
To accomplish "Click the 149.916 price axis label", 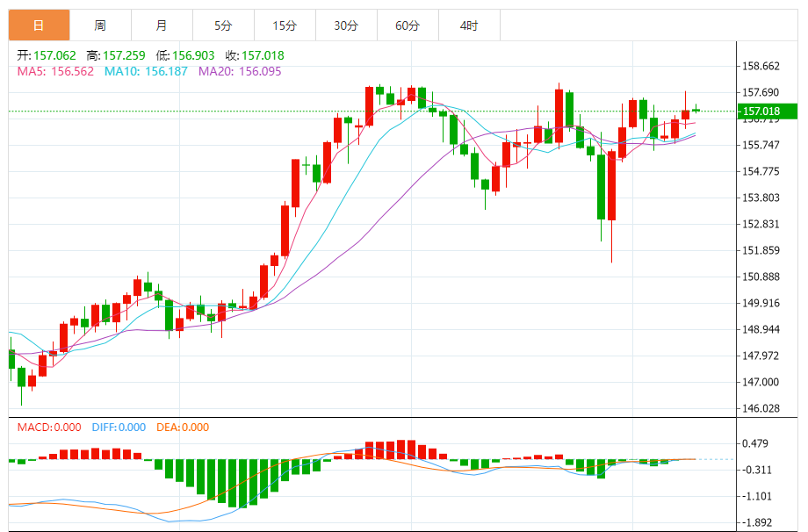I will tap(761, 303).
